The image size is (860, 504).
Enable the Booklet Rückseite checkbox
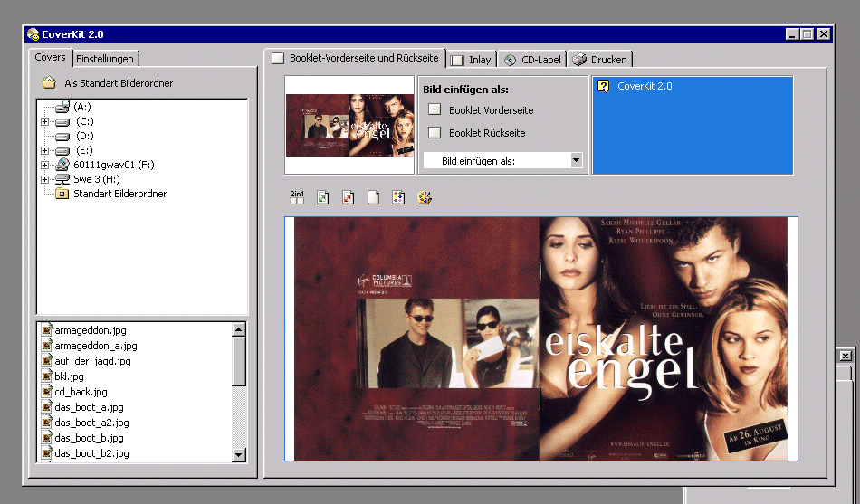pos(435,133)
